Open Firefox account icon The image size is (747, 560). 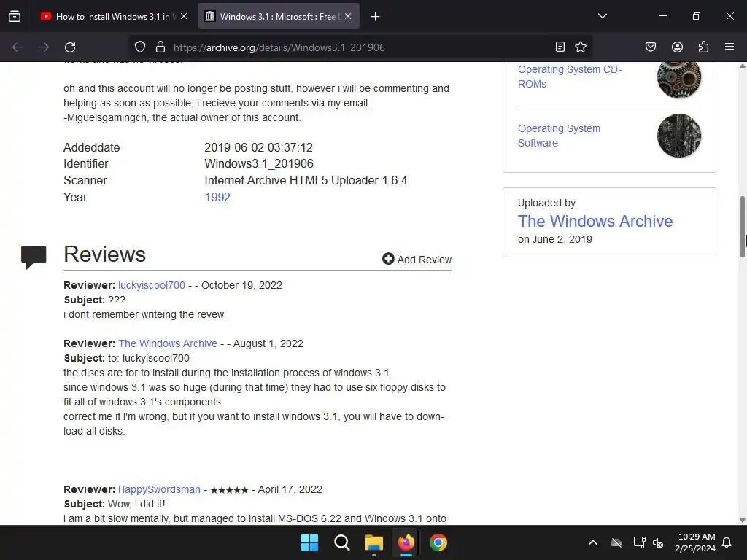[677, 47]
